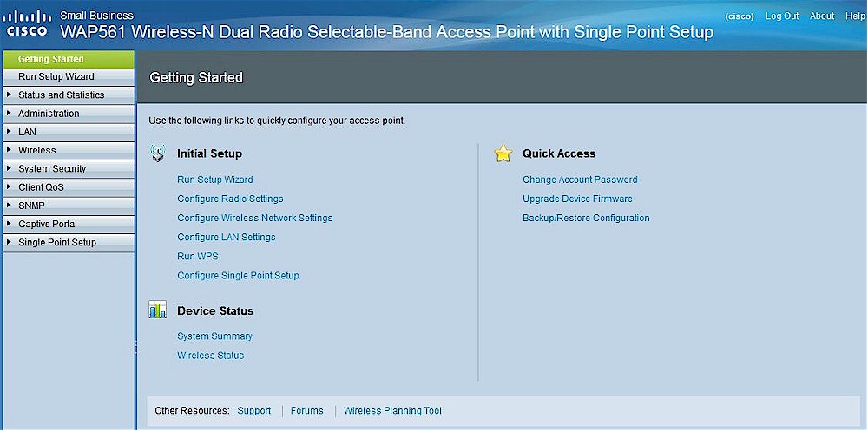The width and height of the screenshot is (868, 431).
Task: Open the System Security menu item
Action: [x=69, y=169]
